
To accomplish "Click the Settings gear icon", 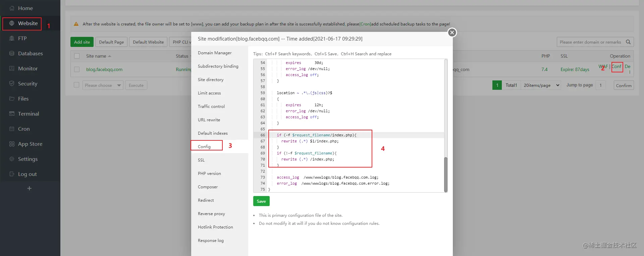I will (12, 159).
